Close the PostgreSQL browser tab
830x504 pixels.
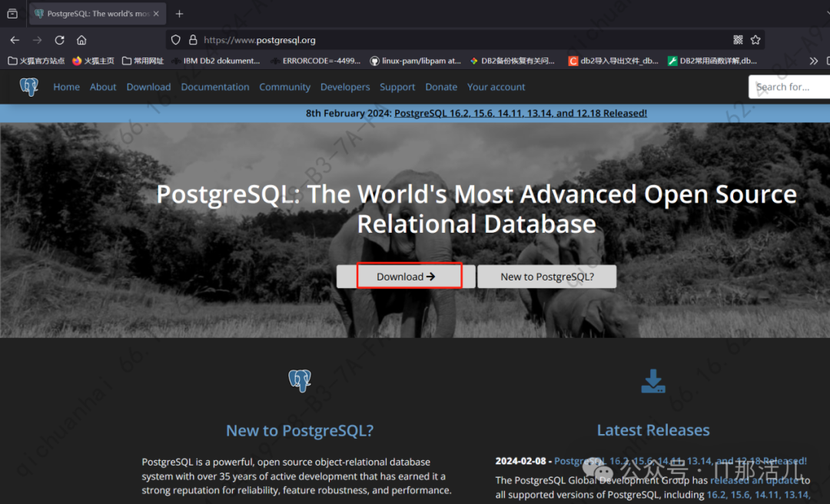[156, 14]
